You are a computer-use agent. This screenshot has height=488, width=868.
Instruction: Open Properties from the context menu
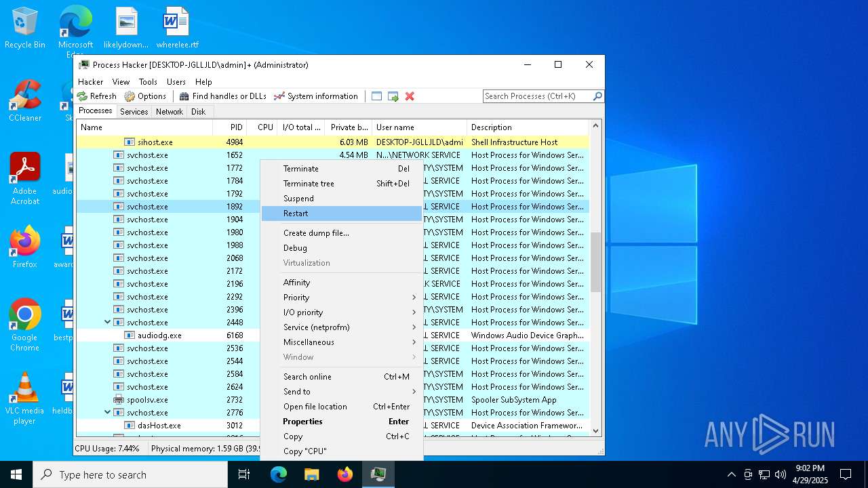(x=342, y=422)
